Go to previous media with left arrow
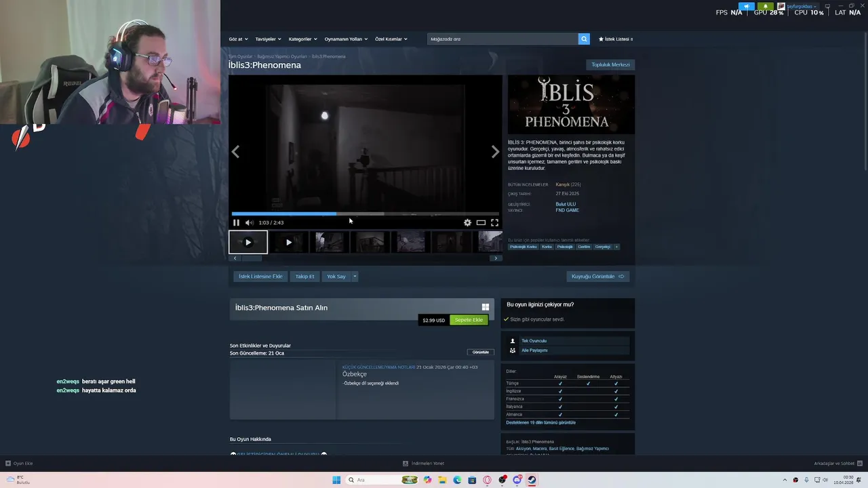The width and height of the screenshot is (868, 488). [x=235, y=152]
